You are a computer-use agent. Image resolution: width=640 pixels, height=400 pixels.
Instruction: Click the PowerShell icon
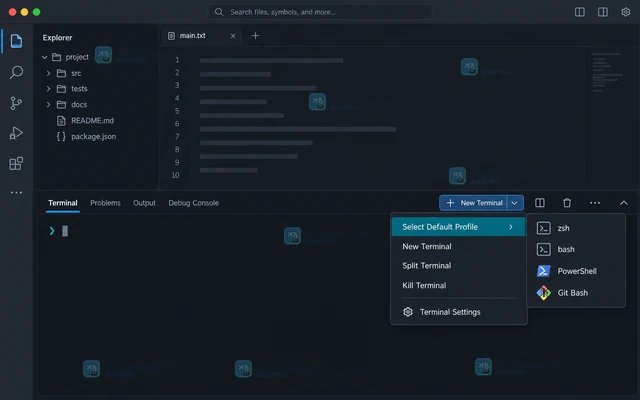click(543, 271)
